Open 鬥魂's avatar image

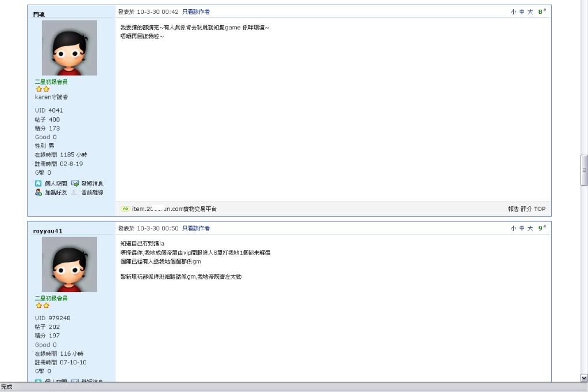click(70, 48)
